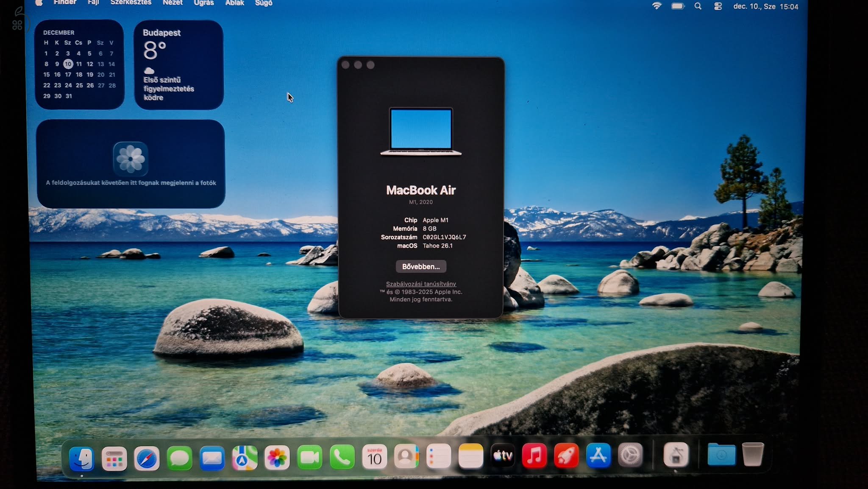Open Spotlight search in the menu bar
This screenshot has height=489, width=868.
[x=698, y=6]
